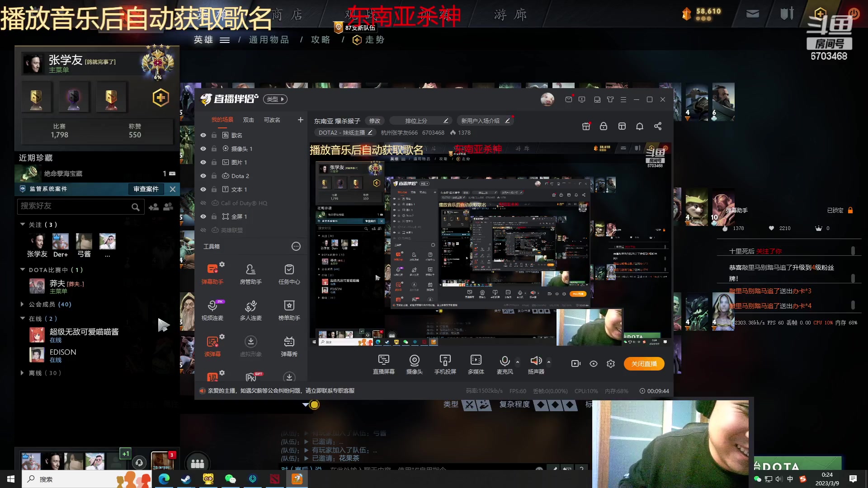Click 关闭直播 end stream button

tap(644, 364)
